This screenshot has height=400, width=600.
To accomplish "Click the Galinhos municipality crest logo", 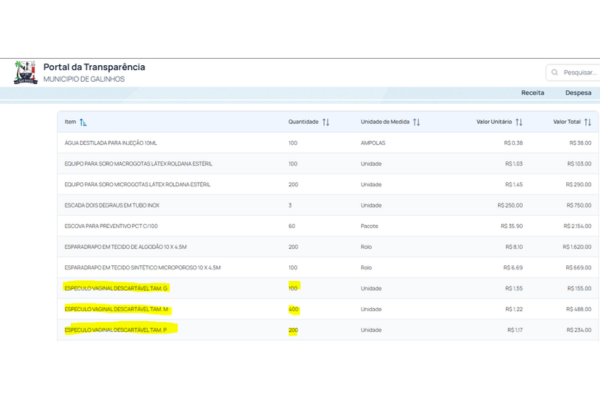I will coord(25,73).
